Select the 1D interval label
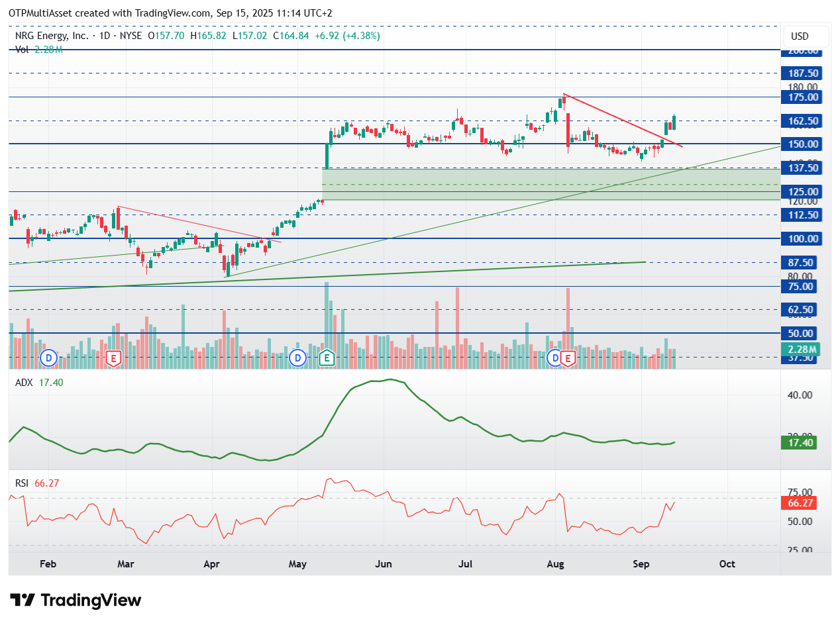 [103, 36]
